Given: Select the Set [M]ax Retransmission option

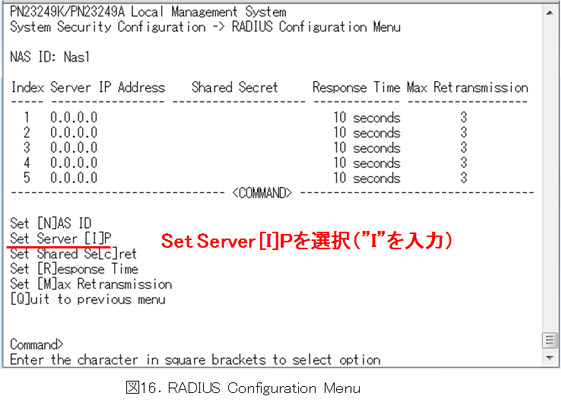Looking at the screenshot, I should click(91, 284).
